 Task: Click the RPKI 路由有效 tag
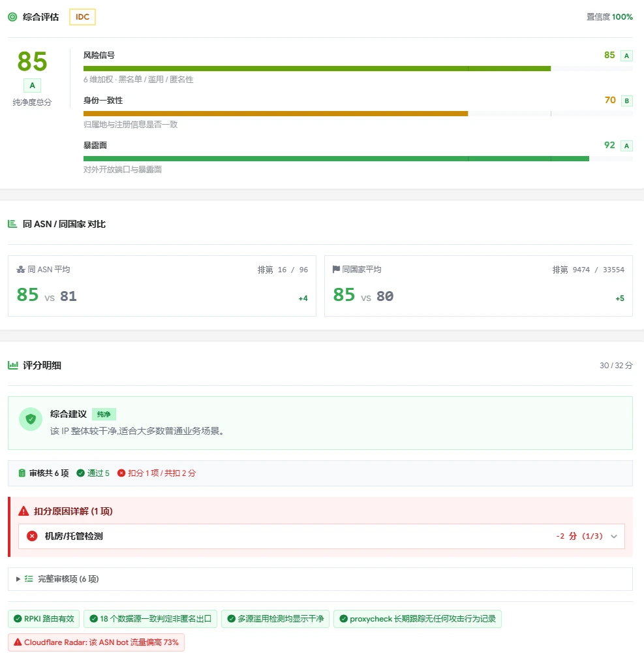(44, 619)
